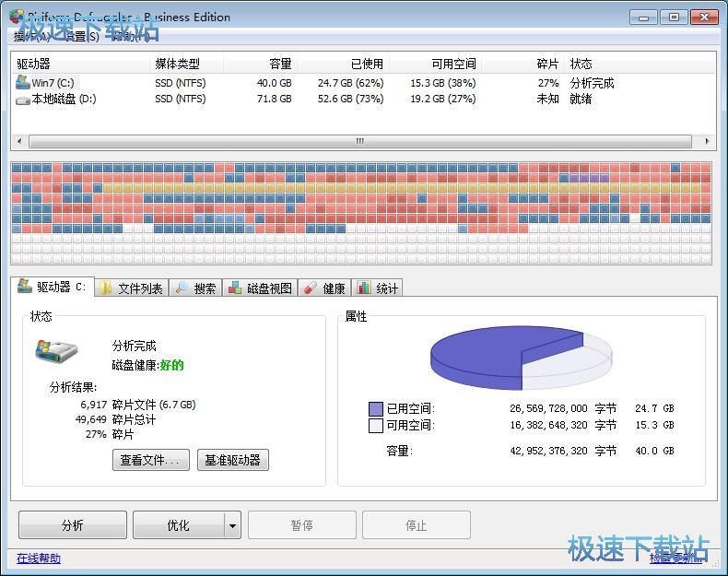Click the 52.6 GB (73%) used cell
The width and height of the screenshot is (728, 576).
(x=350, y=99)
